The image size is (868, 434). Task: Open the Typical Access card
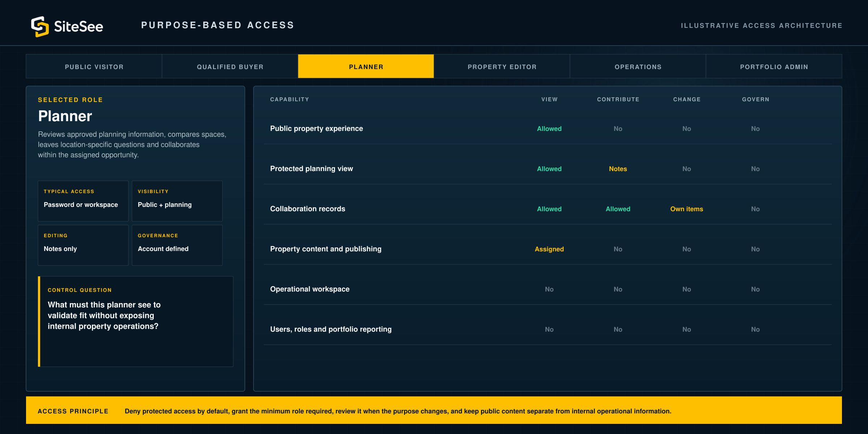[x=83, y=201]
